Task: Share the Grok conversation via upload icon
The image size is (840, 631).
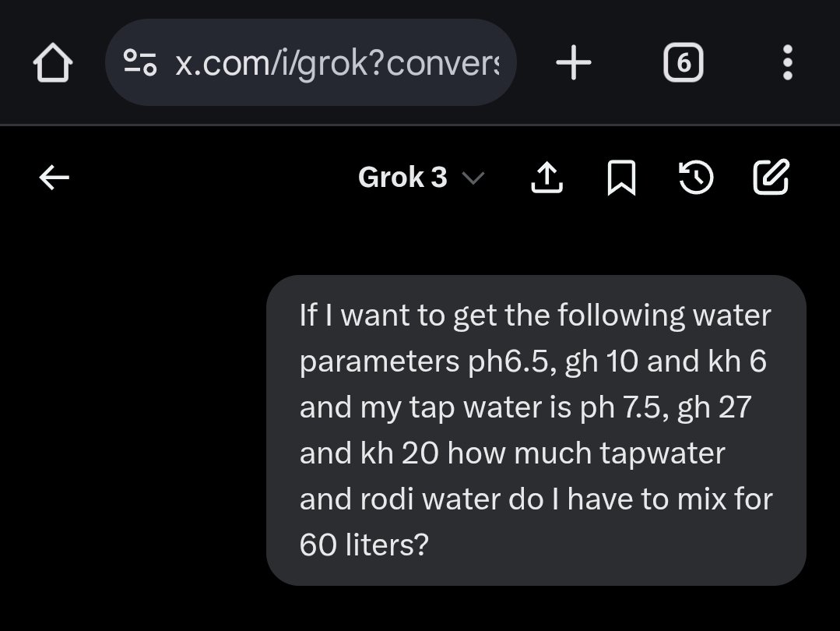Action: pyautogui.click(x=547, y=178)
